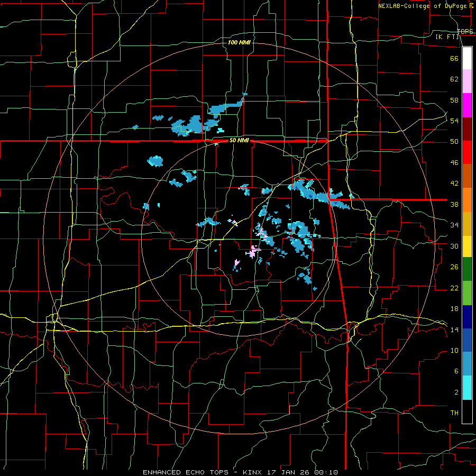Select the medium blue 14 kft swatch
The height and width of the screenshot is (476, 476).
coord(467,340)
